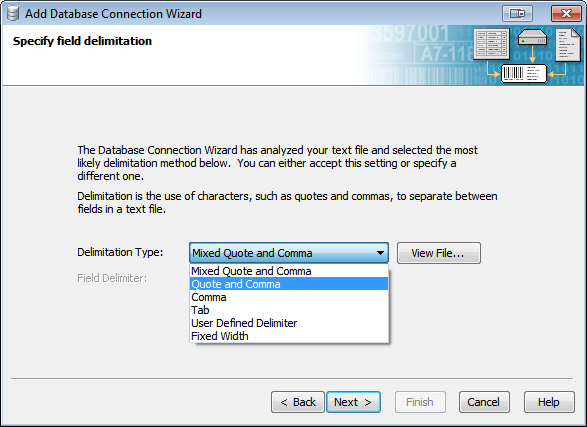Click the database table icon in banner
The image size is (587, 427).
coord(491,44)
